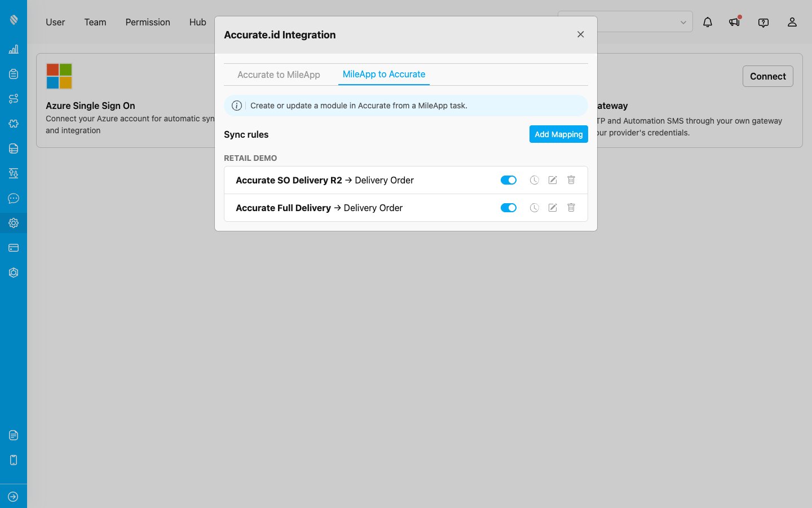Click the Connect button for gateway
This screenshot has height=508, width=812.
[x=768, y=76]
